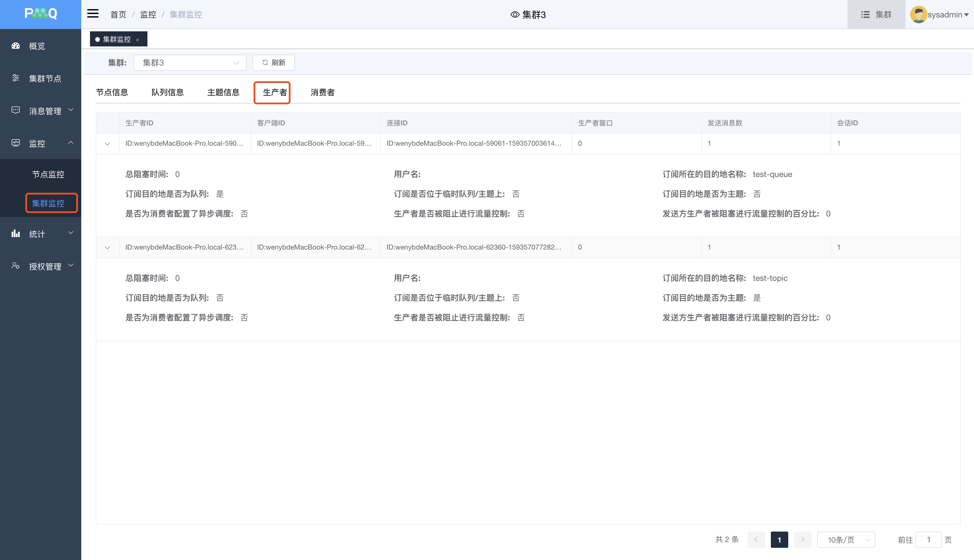Collapse the first producer row details
This screenshot has width=974, height=560.
107,144
